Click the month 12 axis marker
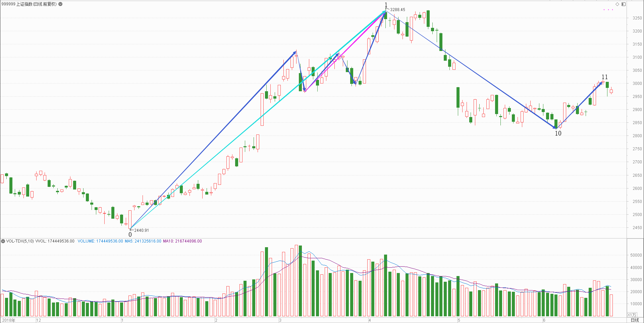Image resolution: width=644 pixels, height=323 pixels. pos(39,320)
